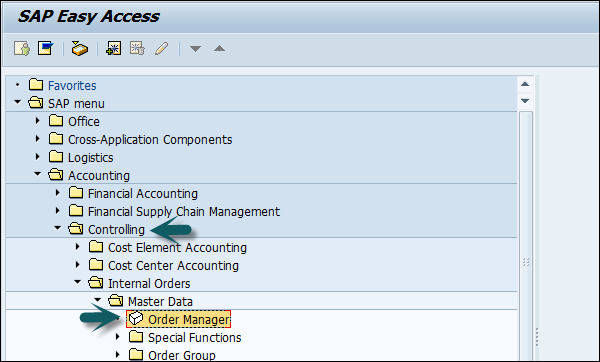Select Cost Center Accounting label
The height and width of the screenshot is (362, 600).
tap(173, 265)
